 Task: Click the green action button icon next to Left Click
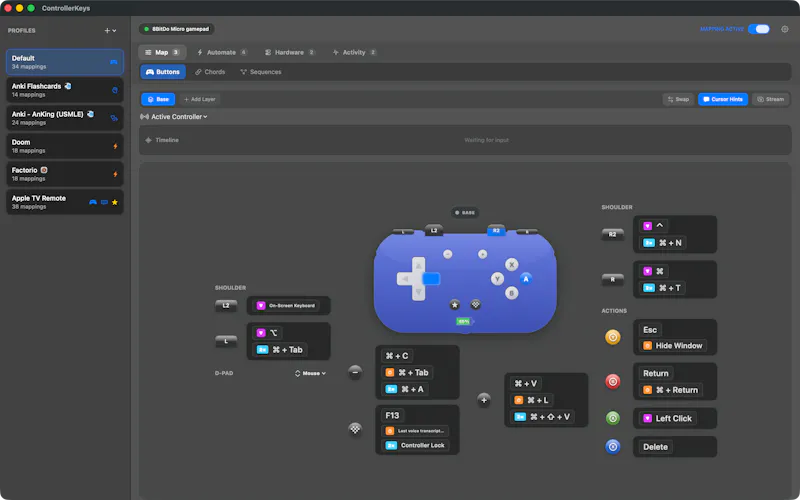click(x=613, y=418)
